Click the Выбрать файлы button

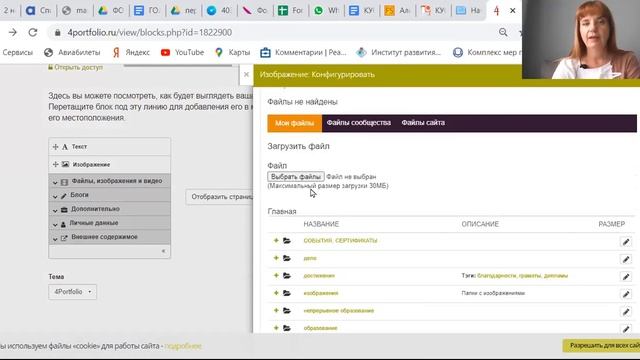[x=296, y=176]
